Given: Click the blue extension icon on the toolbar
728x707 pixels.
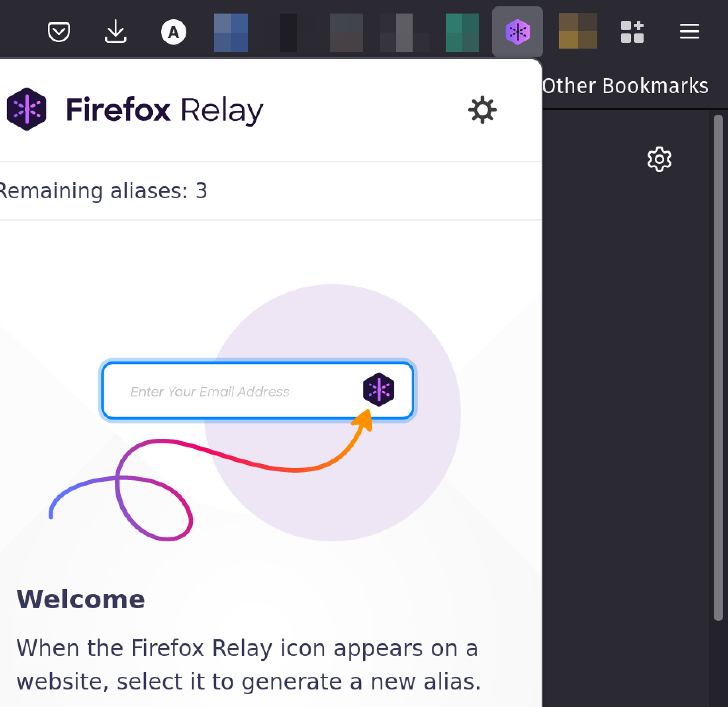Looking at the screenshot, I should 230,32.
